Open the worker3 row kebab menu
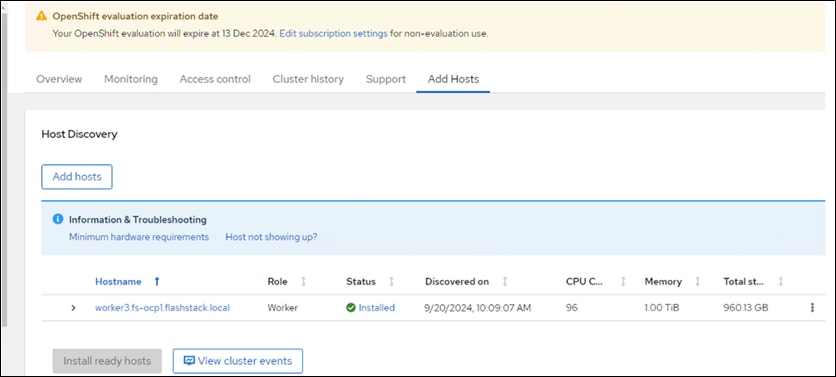 click(x=812, y=308)
